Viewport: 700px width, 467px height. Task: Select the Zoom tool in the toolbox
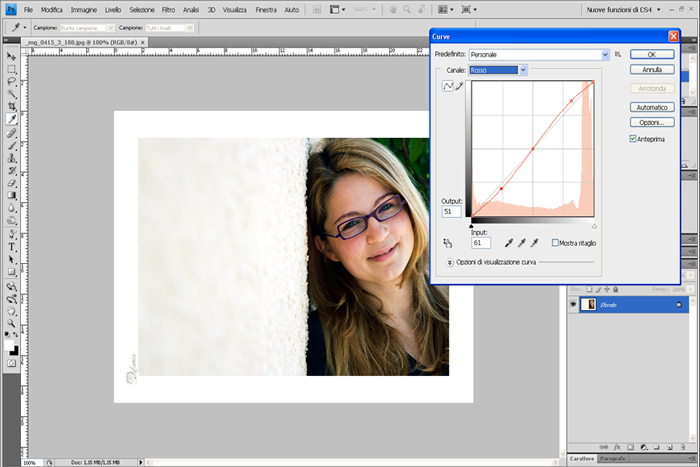(12, 321)
